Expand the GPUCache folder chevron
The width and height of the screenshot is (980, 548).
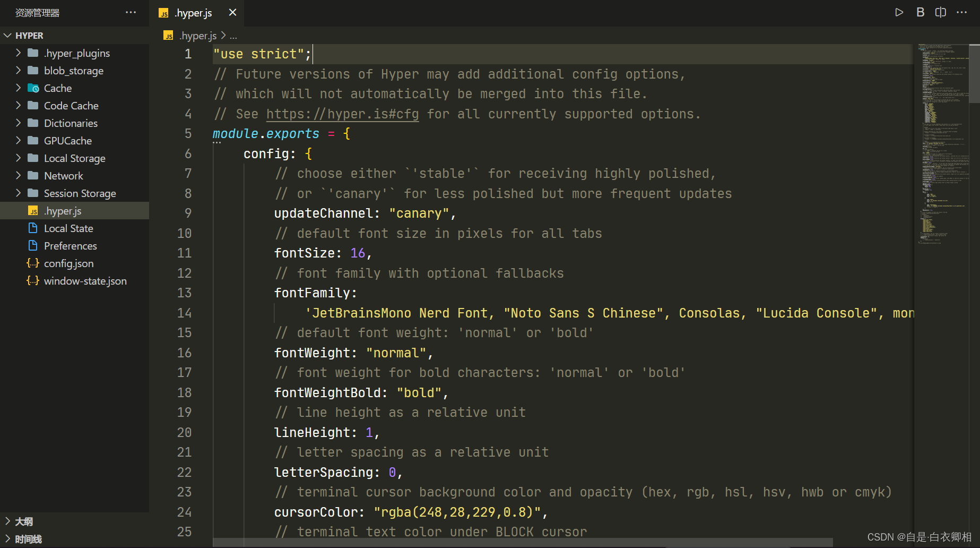pos(19,140)
